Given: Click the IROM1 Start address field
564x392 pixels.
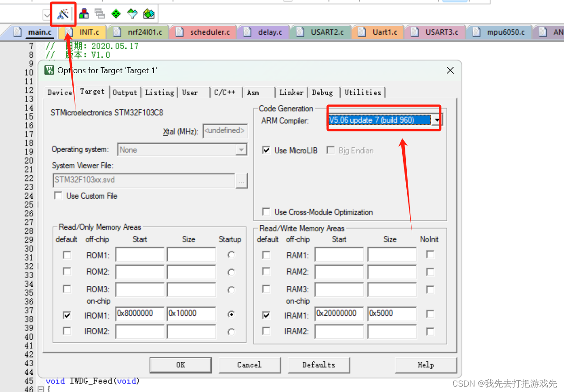Looking at the screenshot, I should coord(140,314).
